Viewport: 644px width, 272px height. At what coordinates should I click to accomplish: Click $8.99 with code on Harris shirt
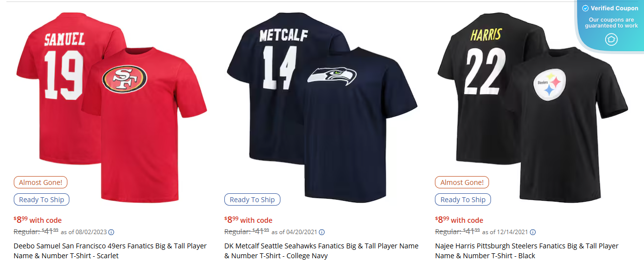[x=459, y=220]
